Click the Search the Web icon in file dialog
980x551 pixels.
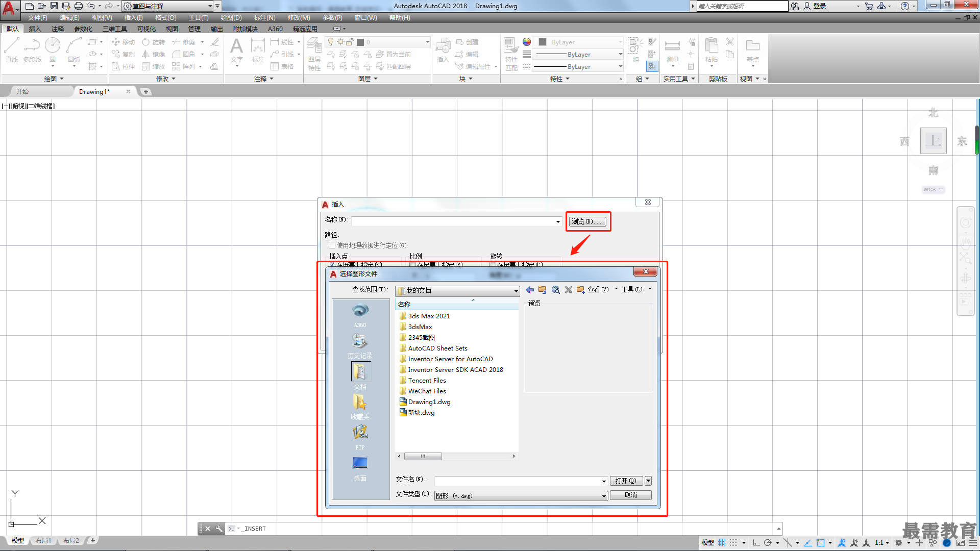tap(555, 290)
